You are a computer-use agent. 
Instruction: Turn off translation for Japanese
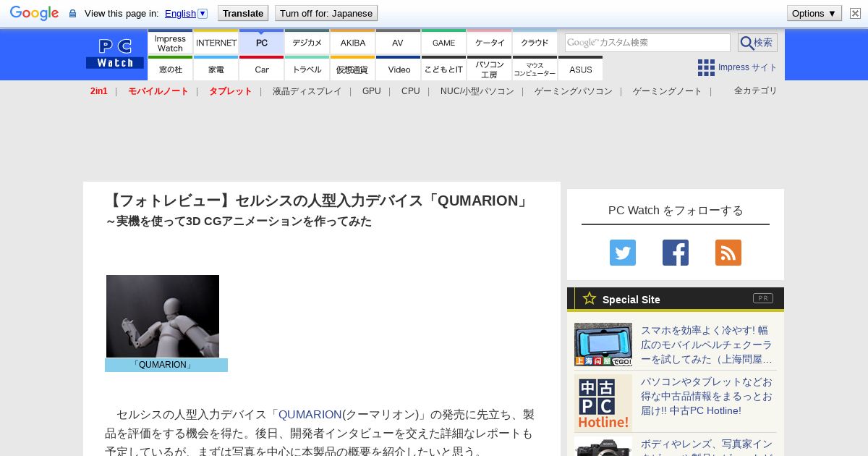pyautogui.click(x=326, y=13)
